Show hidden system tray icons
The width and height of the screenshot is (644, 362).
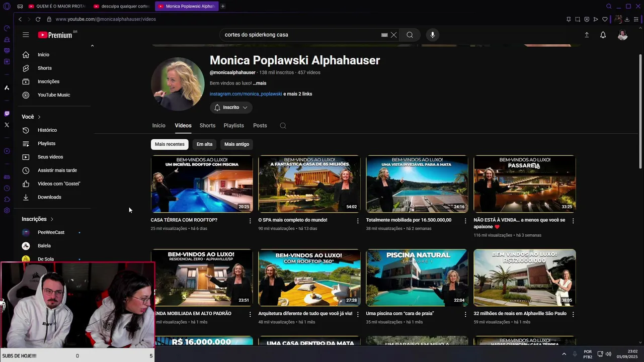(x=563, y=354)
